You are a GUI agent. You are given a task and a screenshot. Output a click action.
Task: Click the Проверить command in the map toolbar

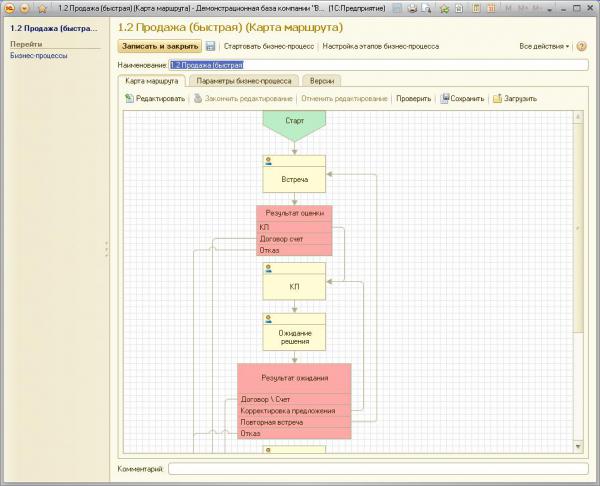[413, 99]
